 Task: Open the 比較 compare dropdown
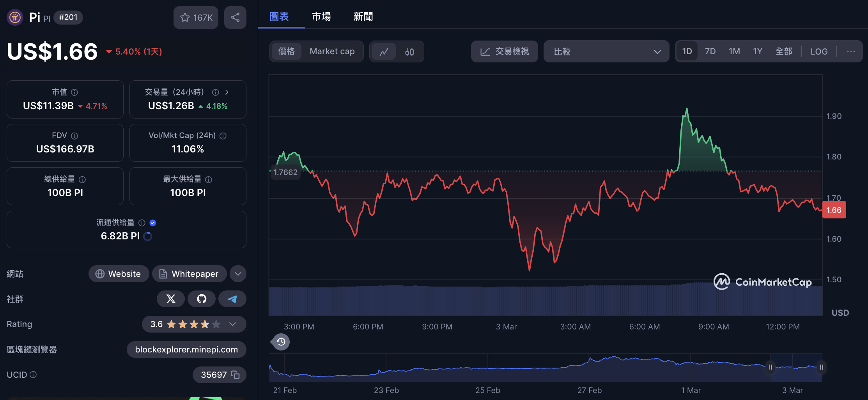606,51
